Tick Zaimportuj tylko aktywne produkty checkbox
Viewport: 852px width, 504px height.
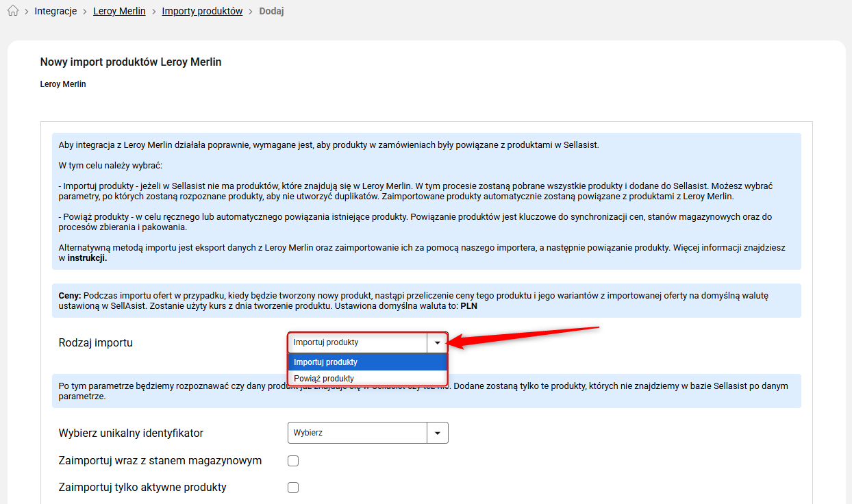(293, 488)
